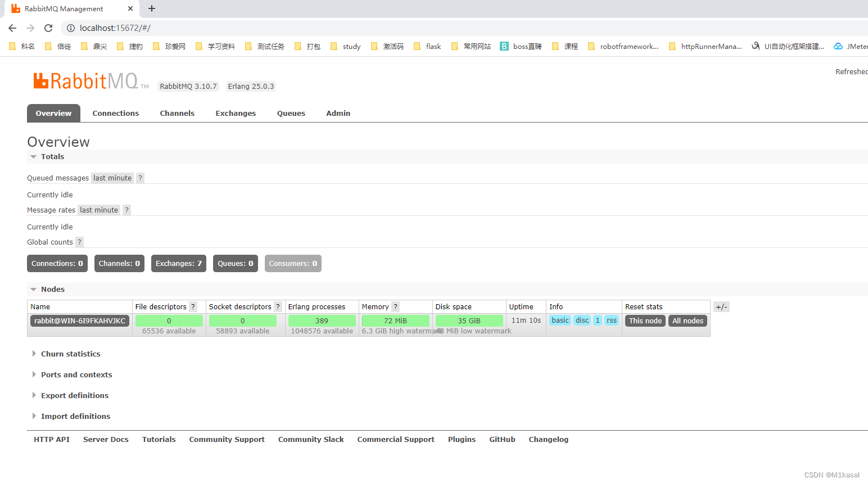Change Queued messages last minute range

click(112, 178)
